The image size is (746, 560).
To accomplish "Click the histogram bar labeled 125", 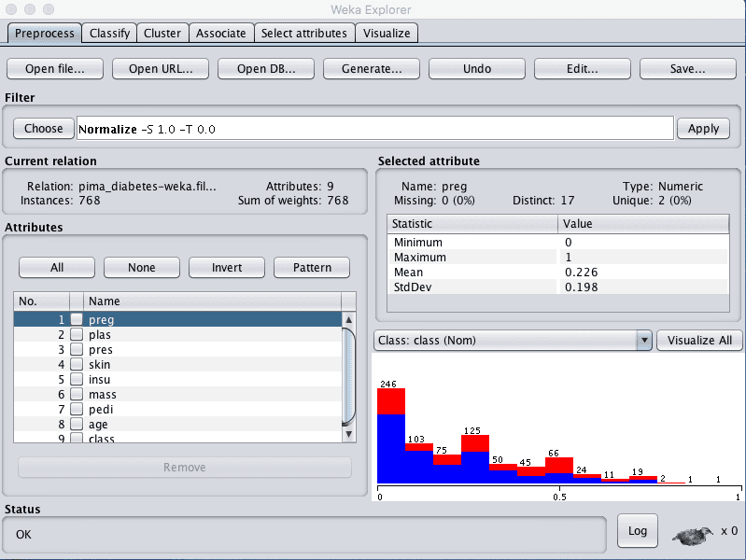I will click(x=475, y=459).
